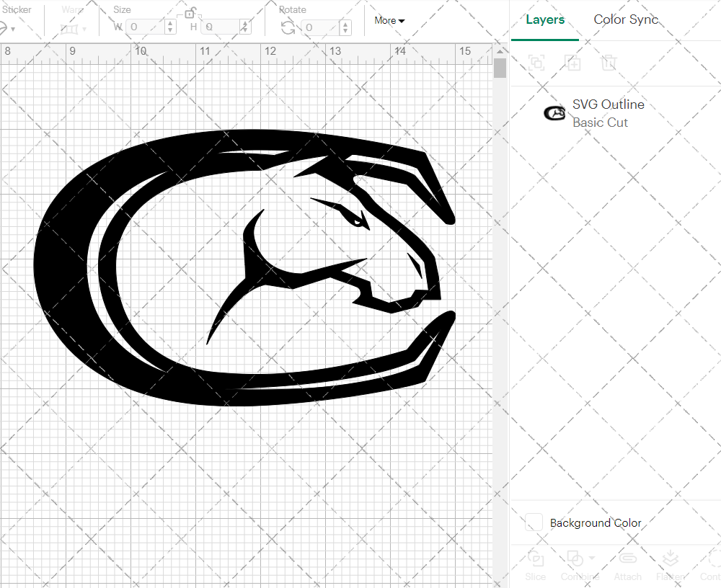721x588 pixels.
Task: Switch to the Color Sync tab
Action: pyautogui.click(x=626, y=19)
